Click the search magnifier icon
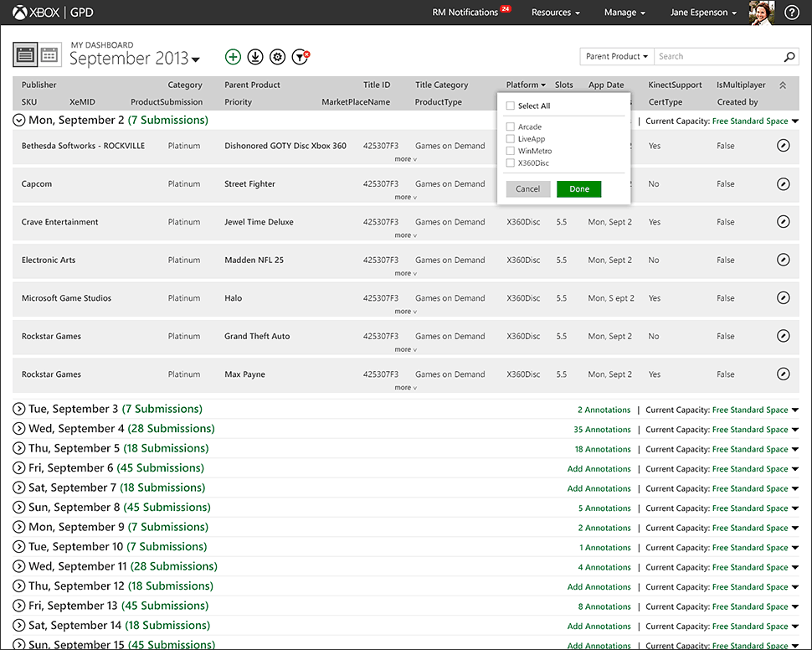812x650 pixels. point(789,56)
